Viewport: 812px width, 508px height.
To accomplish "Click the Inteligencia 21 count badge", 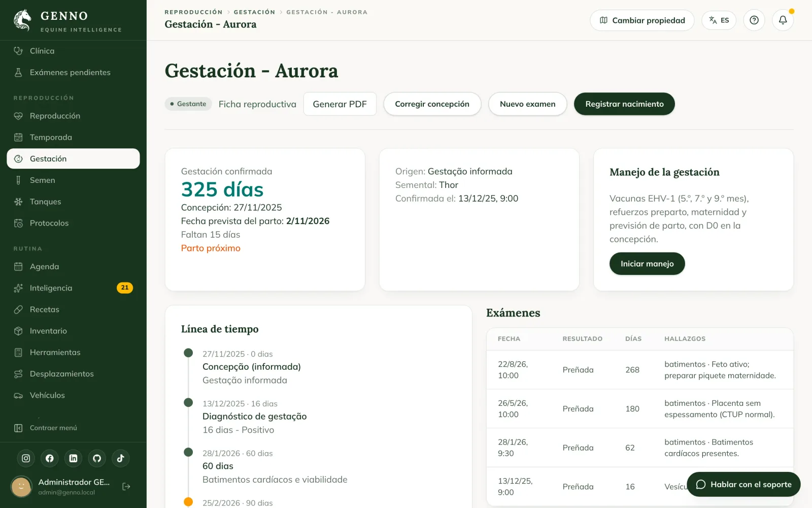I will pos(125,288).
